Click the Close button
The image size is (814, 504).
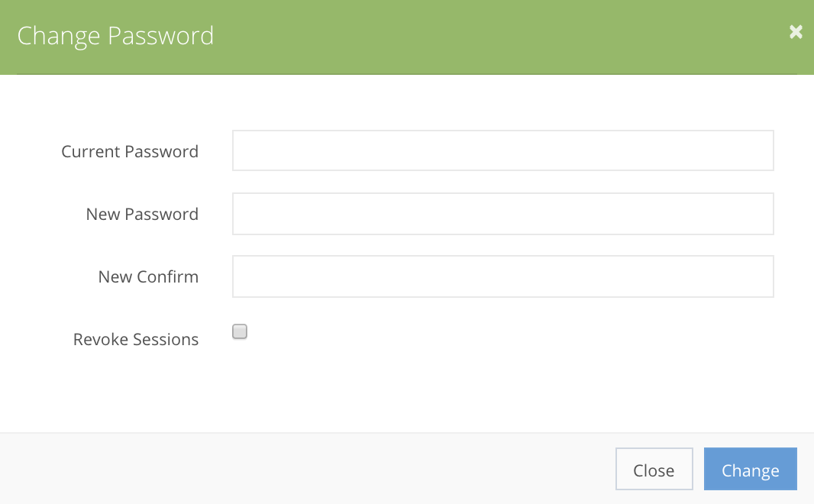[654, 469]
